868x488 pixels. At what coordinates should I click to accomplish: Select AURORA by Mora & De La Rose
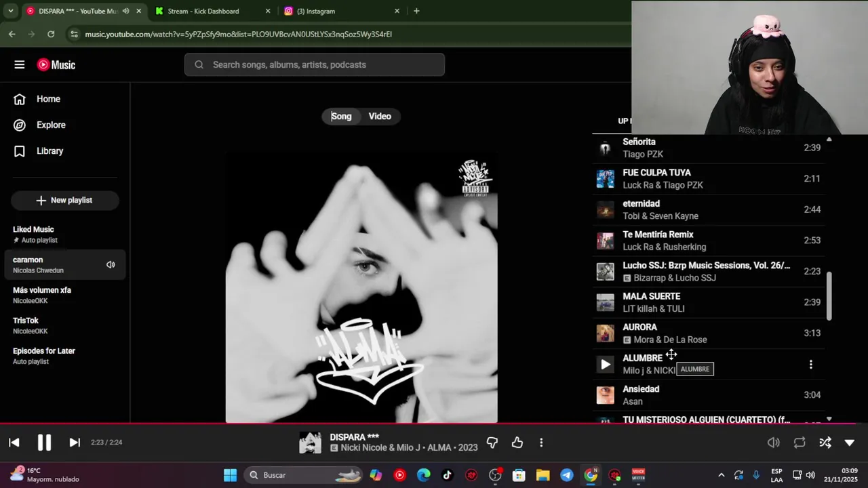[709, 333]
